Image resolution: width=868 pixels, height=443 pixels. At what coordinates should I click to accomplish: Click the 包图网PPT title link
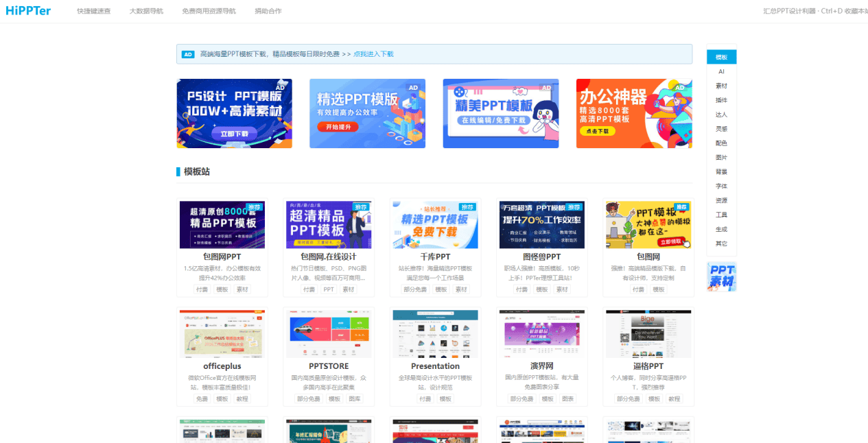[x=222, y=257]
